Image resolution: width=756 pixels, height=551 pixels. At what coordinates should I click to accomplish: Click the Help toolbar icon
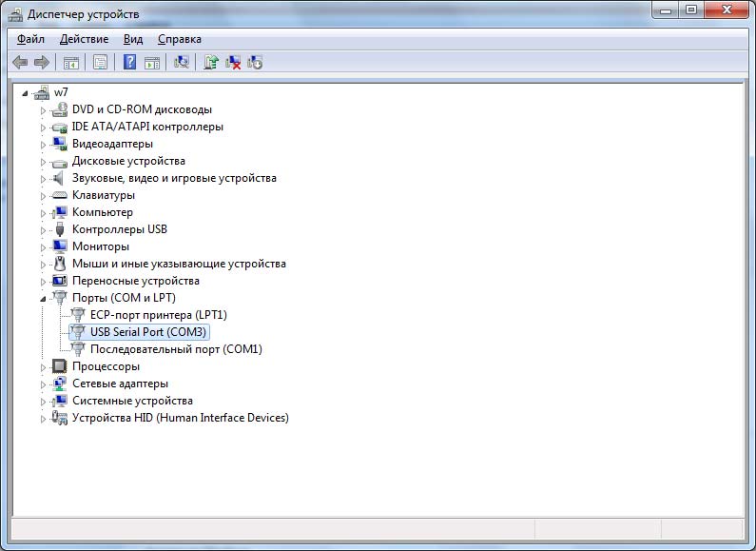[x=129, y=62]
